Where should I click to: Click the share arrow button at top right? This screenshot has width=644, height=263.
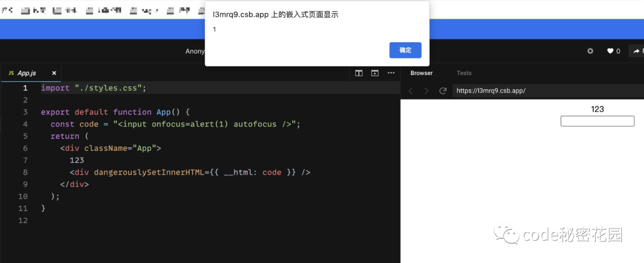[638, 51]
